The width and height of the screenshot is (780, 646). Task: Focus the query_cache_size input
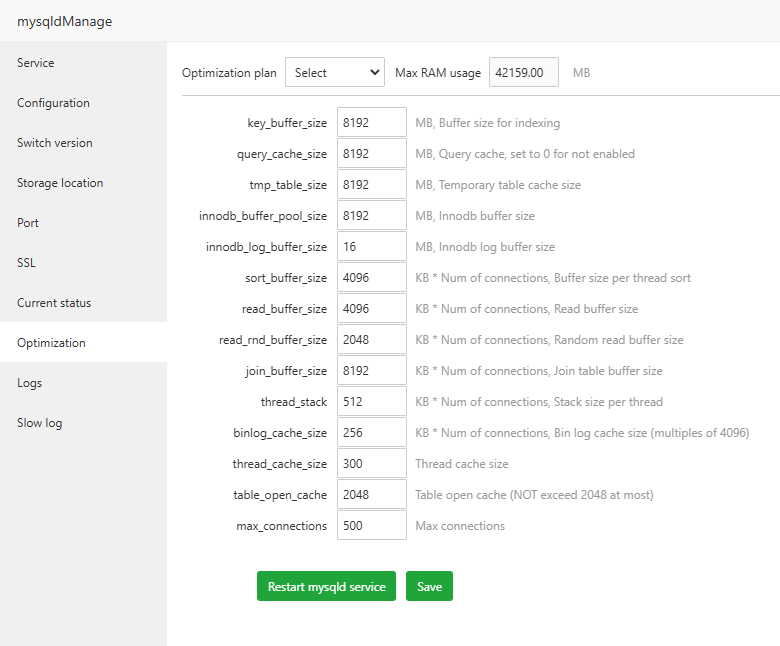click(371, 154)
